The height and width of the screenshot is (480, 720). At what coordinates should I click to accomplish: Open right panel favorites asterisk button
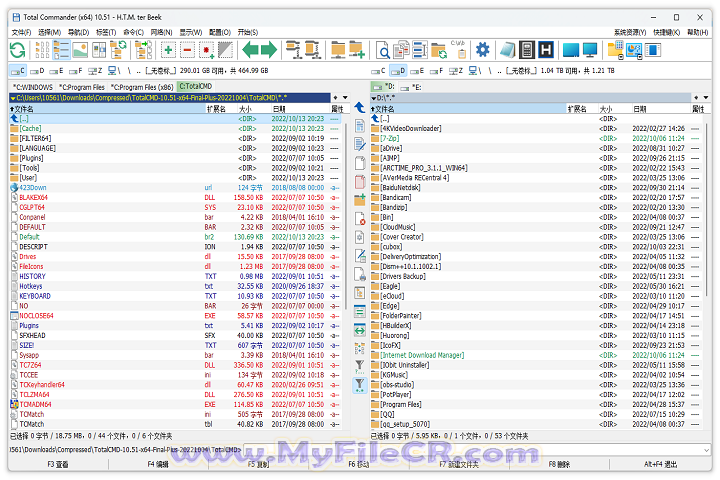[x=696, y=97]
